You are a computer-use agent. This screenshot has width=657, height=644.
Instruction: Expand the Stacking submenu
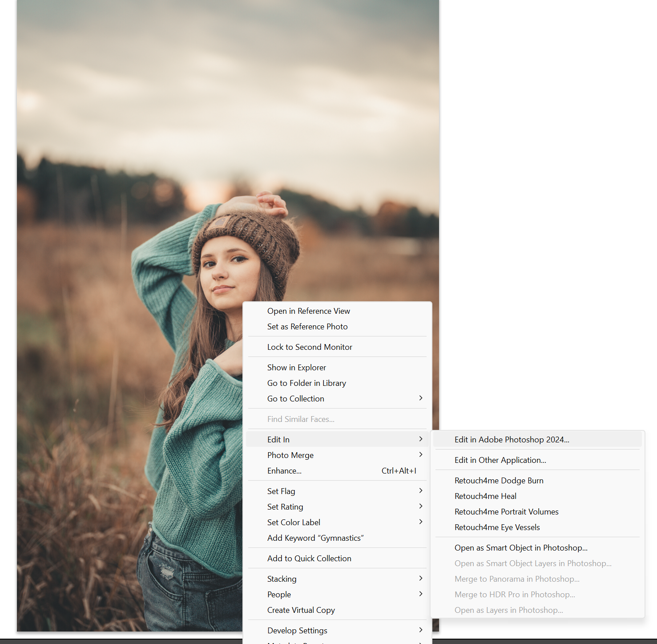(x=282, y=579)
